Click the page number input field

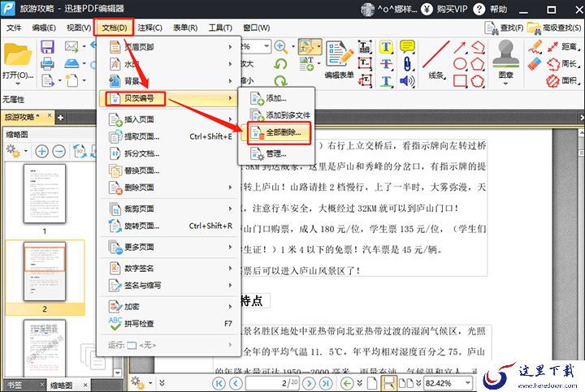tap(272, 383)
